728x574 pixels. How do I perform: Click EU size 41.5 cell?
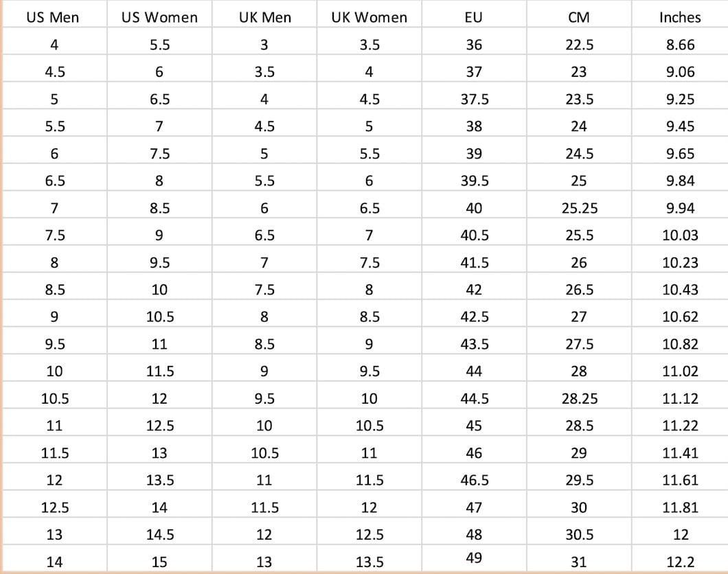click(x=474, y=262)
